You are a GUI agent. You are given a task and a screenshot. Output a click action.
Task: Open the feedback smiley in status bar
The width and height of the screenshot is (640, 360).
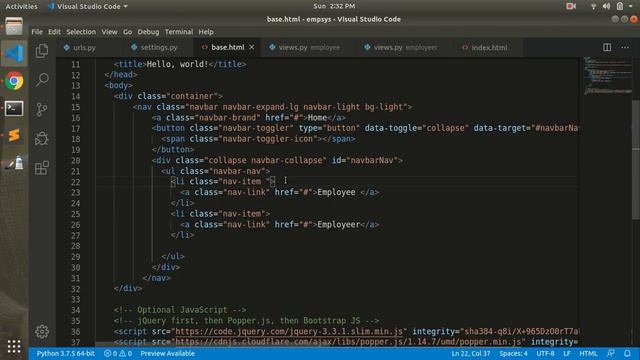[x=611, y=353]
